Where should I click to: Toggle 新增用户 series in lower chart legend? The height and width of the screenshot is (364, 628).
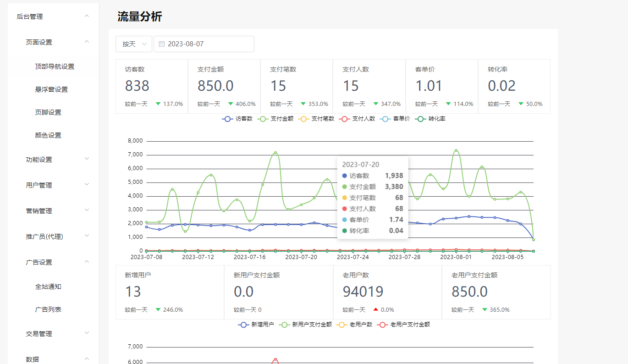(256, 325)
